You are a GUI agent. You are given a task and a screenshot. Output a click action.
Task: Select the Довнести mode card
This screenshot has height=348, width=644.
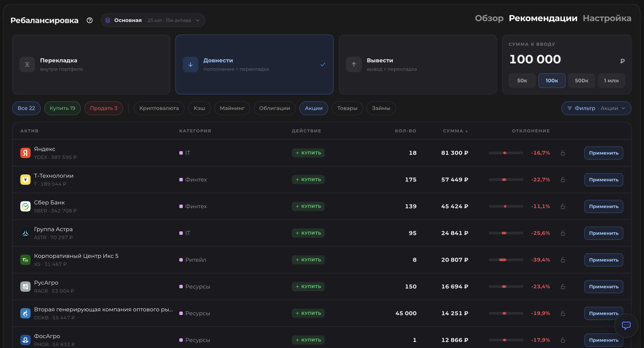[254, 64]
